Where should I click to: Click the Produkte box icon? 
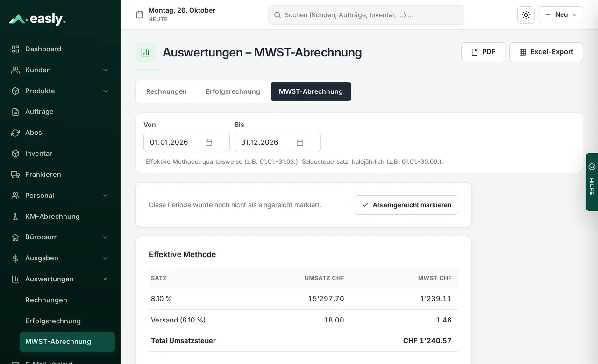click(x=15, y=91)
